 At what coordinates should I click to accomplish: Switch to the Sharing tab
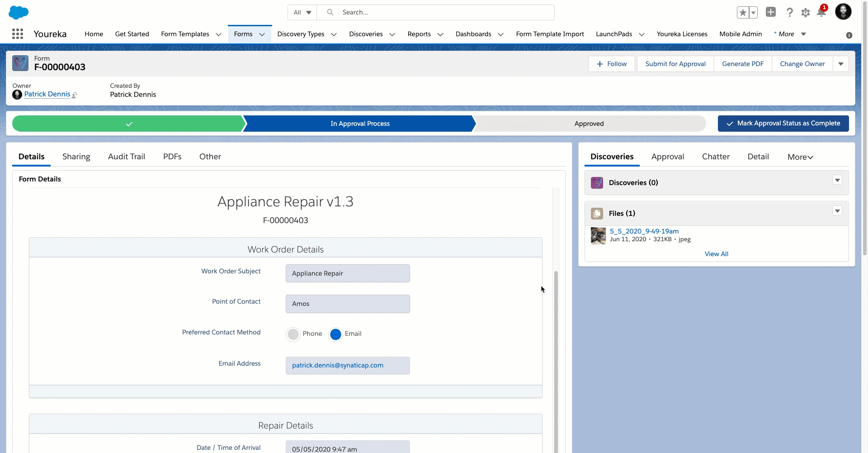pyautogui.click(x=76, y=157)
